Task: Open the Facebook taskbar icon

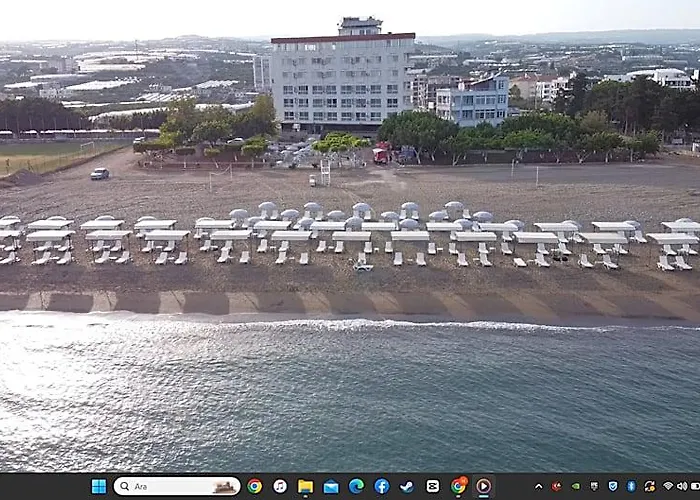Action: point(382,486)
